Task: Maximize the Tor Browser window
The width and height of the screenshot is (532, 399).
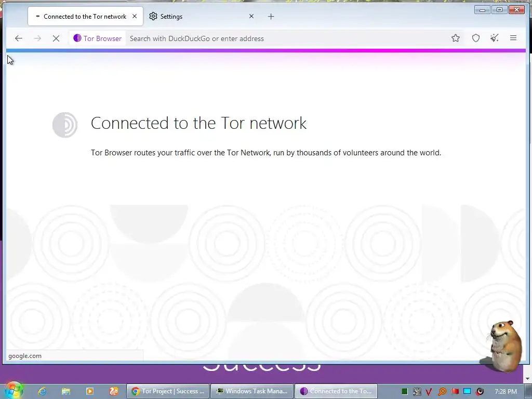Action: click(x=499, y=10)
